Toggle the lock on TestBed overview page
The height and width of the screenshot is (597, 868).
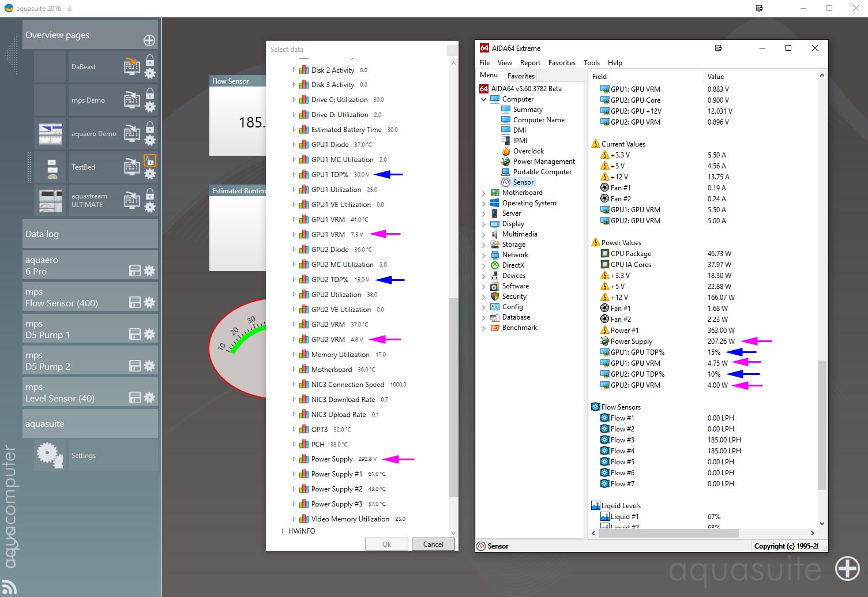150,161
